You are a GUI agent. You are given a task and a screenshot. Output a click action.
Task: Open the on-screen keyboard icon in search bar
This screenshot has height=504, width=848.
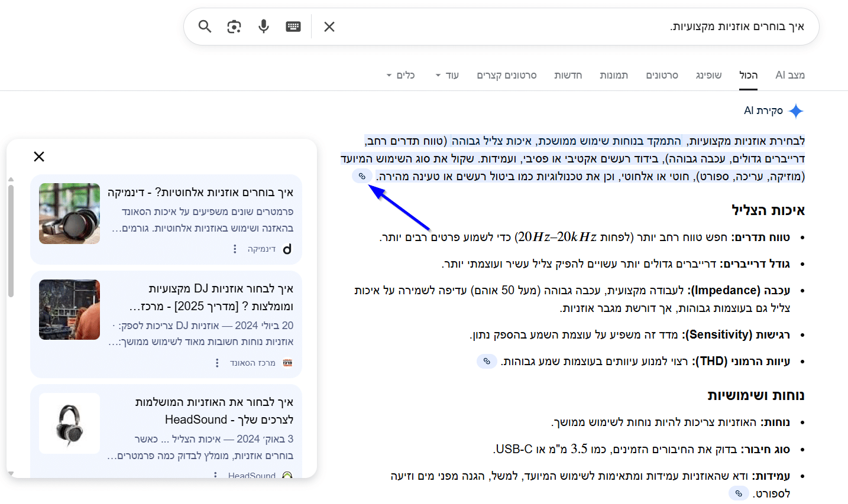[293, 27]
